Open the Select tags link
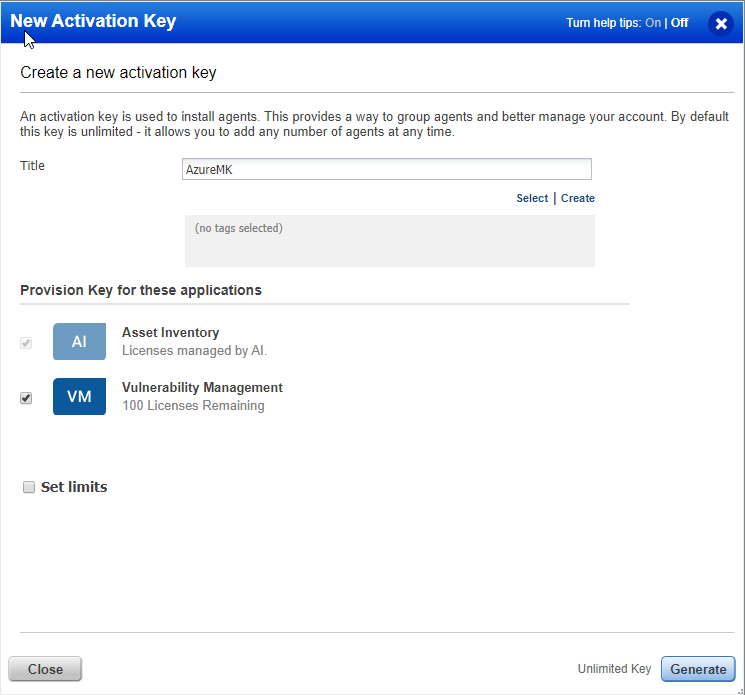 click(x=532, y=198)
